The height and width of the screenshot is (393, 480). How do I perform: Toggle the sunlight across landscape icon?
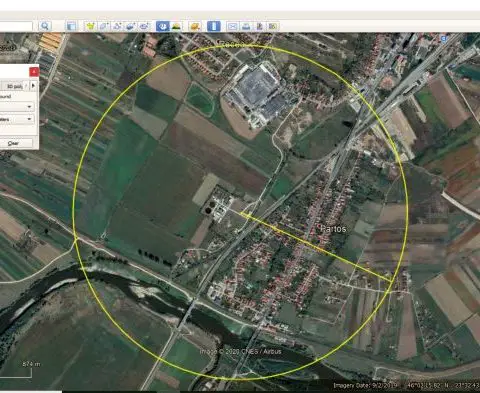click(x=176, y=26)
